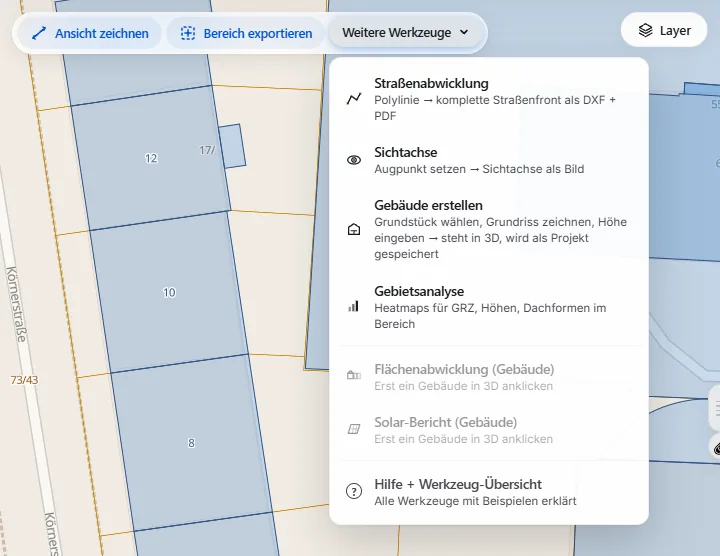This screenshot has width=720, height=556.
Task: Select building number 10 on the map
Action: (x=169, y=292)
